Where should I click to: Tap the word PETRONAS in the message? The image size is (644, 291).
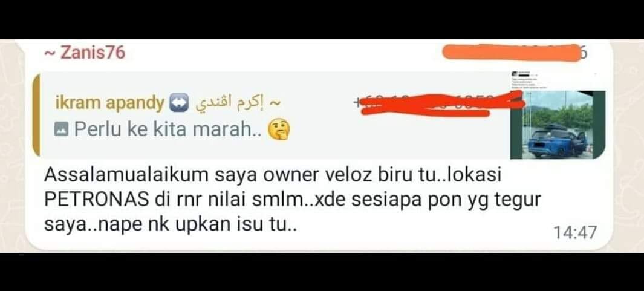point(96,201)
